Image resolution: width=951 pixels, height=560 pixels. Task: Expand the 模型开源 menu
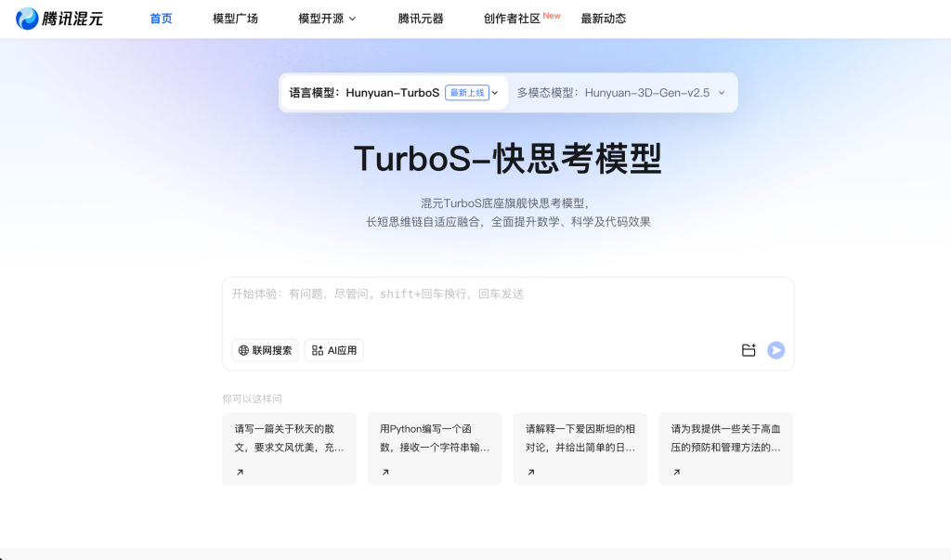pyautogui.click(x=327, y=19)
